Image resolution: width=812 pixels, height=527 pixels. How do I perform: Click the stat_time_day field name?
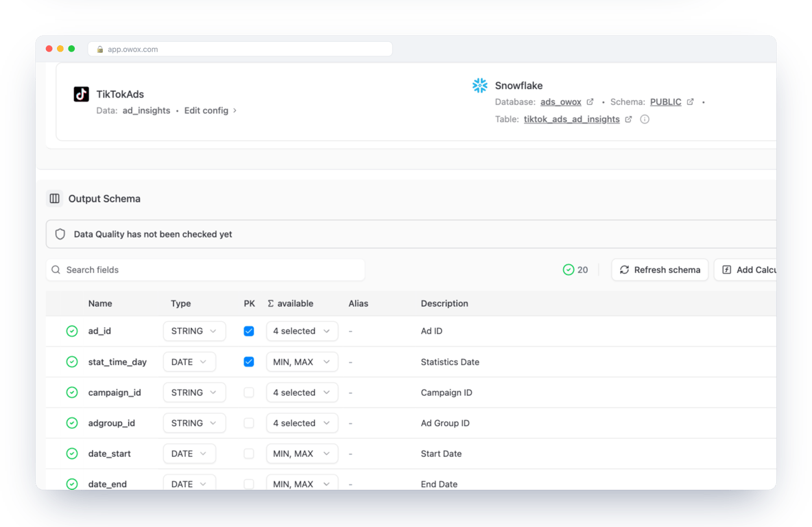tap(117, 362)
